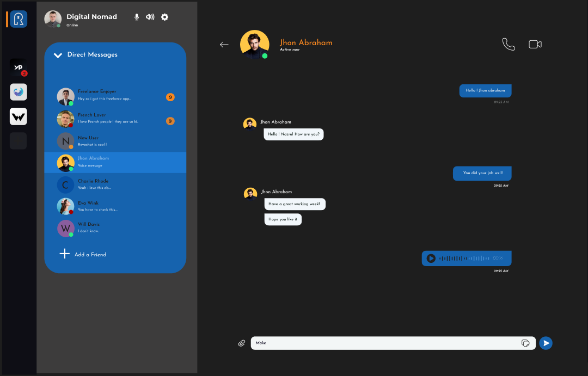Click Add a Friend
Viewport: 588px width, 376px height.
click(x=82, y=254)
